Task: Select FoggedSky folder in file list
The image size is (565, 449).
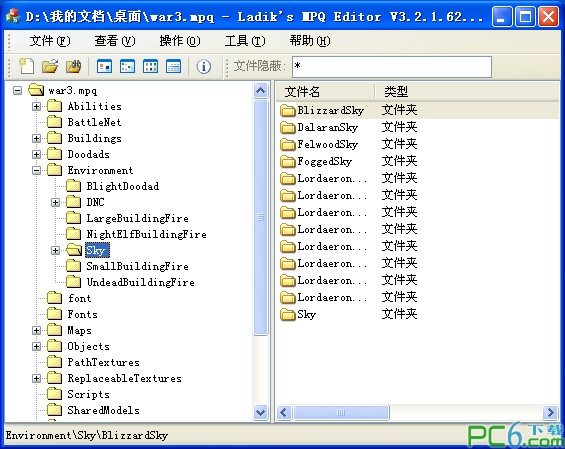Action: coord(325,161)
